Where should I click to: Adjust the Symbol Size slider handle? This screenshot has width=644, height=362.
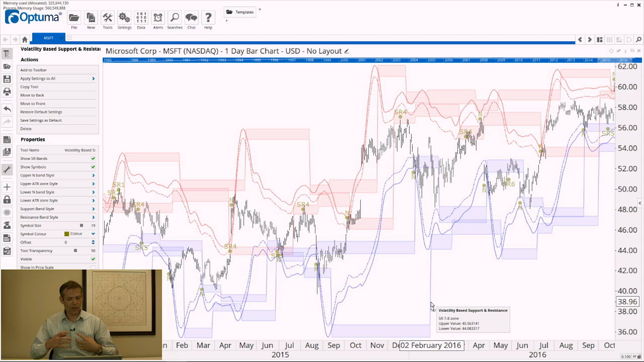click(x=81, y=226)
